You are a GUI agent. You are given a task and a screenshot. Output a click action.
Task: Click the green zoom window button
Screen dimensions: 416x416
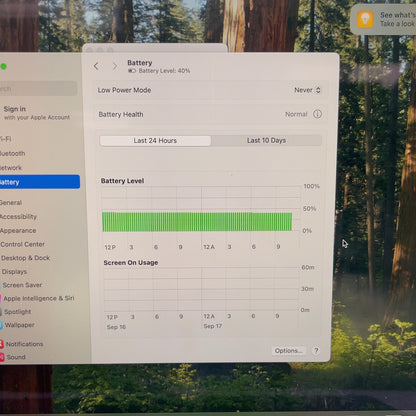(x=4, y=66)
